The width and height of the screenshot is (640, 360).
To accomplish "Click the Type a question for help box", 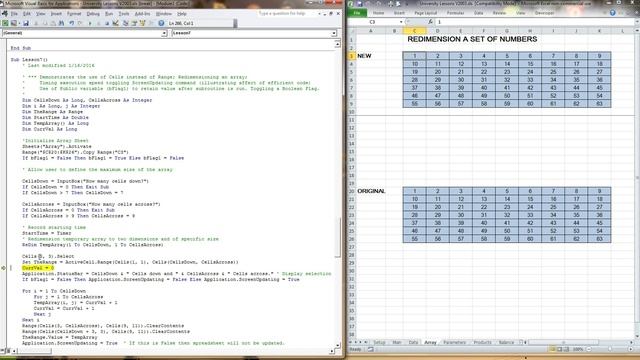I will [287, 13].
